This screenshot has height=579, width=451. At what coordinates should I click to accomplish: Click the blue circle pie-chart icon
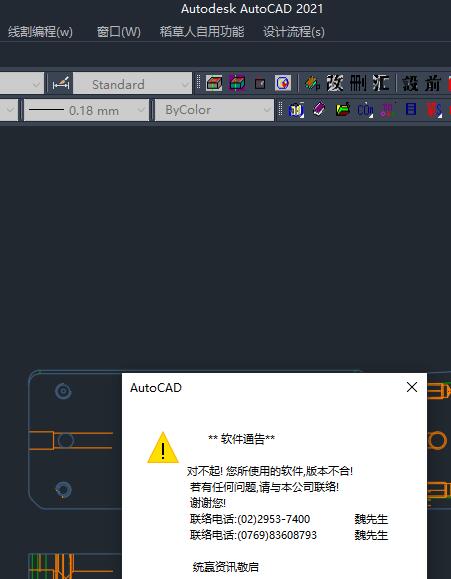coord(283,83)
